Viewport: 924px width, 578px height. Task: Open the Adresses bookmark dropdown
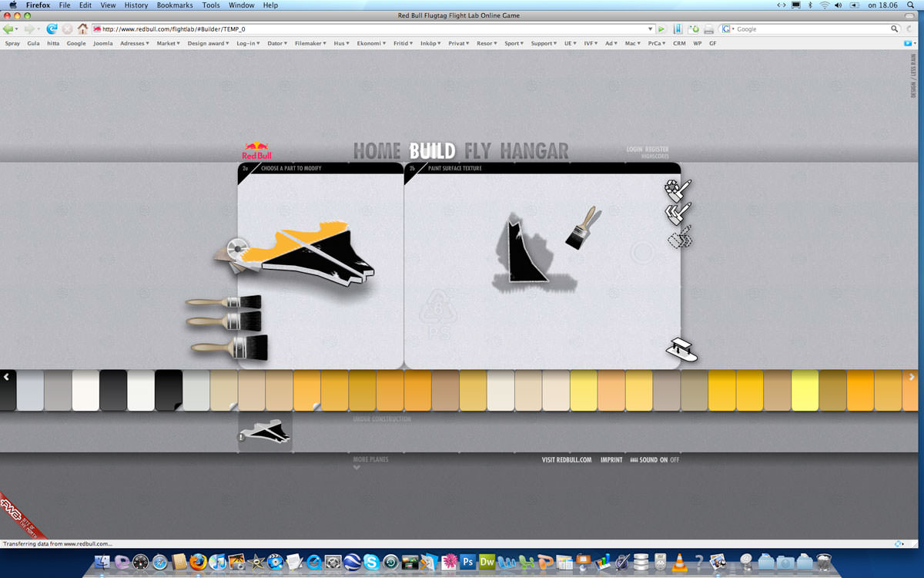point(134,43)
